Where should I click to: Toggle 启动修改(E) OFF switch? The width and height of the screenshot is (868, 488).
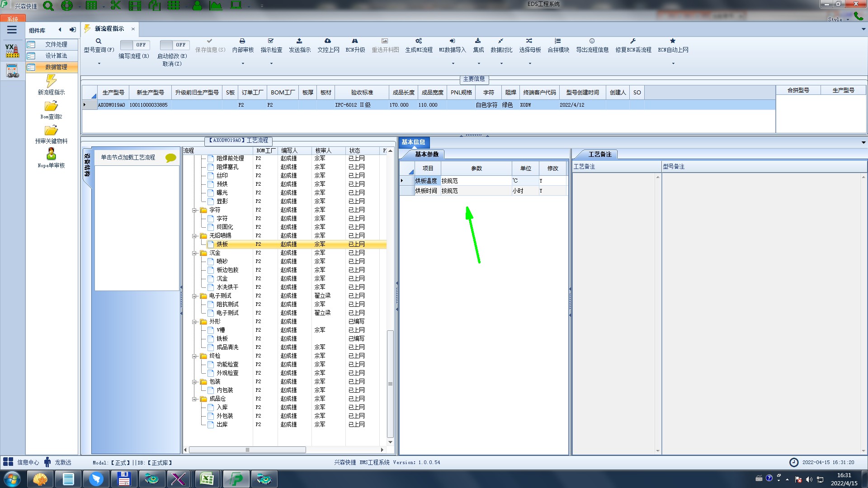175,45
